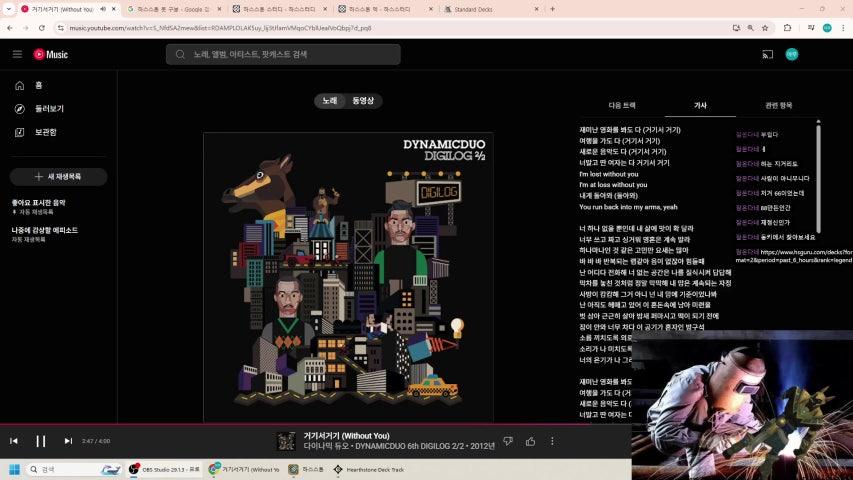Open the YouTube Music hamburger menu

click(17, 54)
